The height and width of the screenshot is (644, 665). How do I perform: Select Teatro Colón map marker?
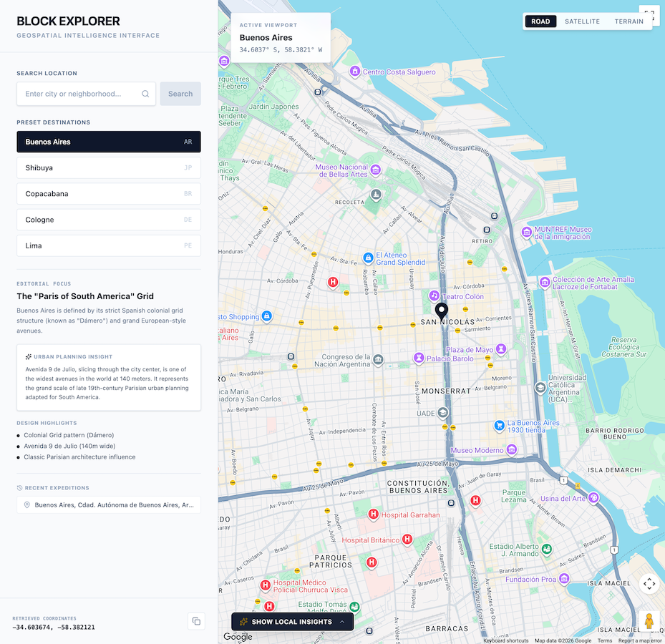434,295
